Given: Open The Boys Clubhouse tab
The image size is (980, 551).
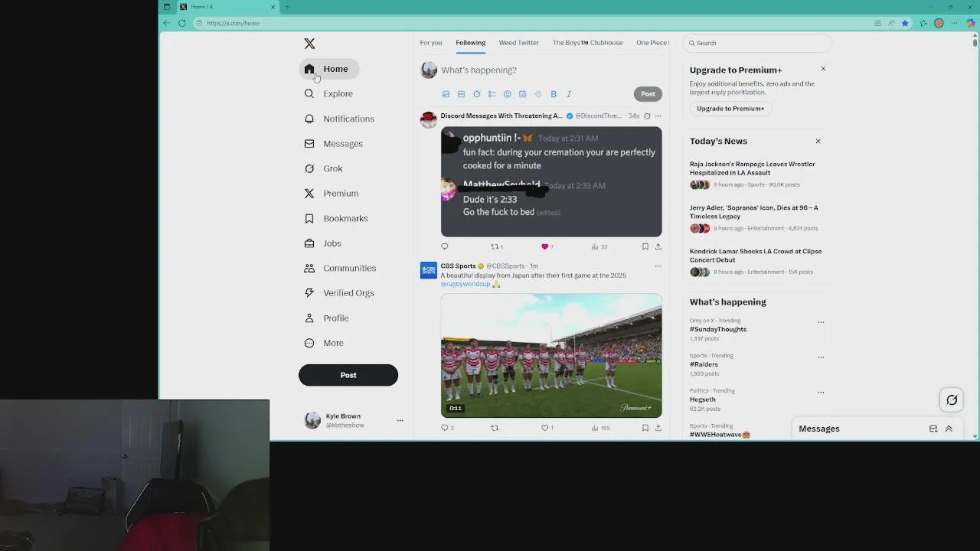Looking at the screenshot, I should click(x=588, y=43).
